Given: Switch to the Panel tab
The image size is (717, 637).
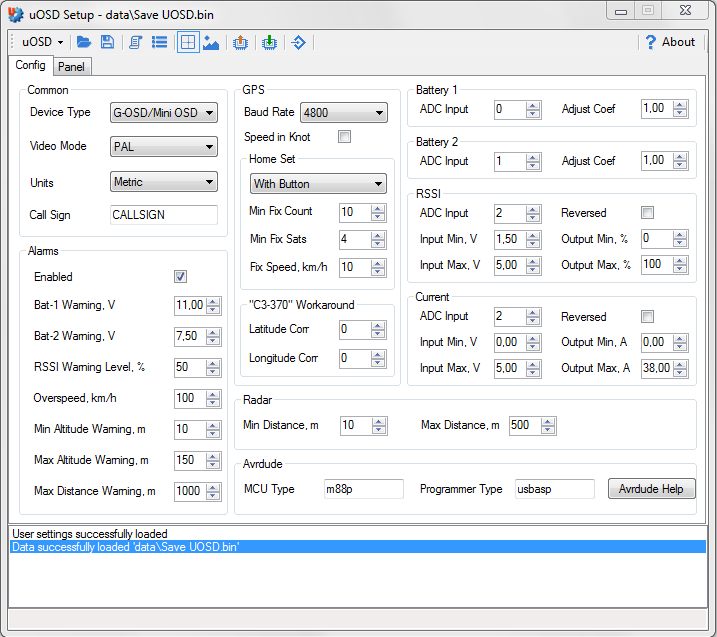Looking at the screenshot, I should pyautogui.click(x=71, y=67).
